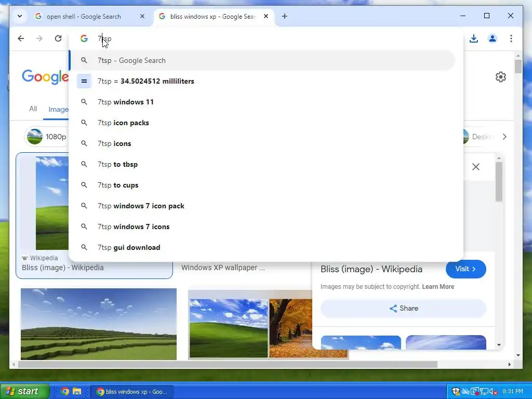Click the horizontal scrollbar at page bottom
Screen dimensions: 532x399
click(228, 364)
